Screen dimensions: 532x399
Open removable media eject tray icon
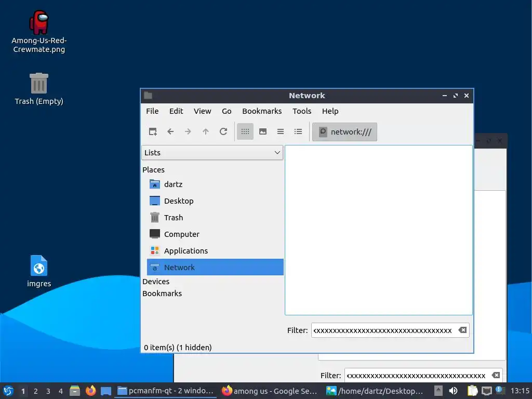pyautogui.click(x=438, y=391)
